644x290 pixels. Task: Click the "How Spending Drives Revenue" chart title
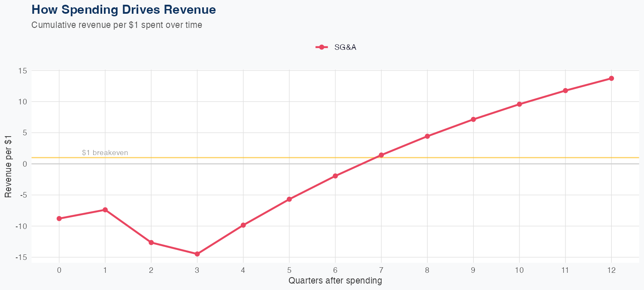click(124, 9)
